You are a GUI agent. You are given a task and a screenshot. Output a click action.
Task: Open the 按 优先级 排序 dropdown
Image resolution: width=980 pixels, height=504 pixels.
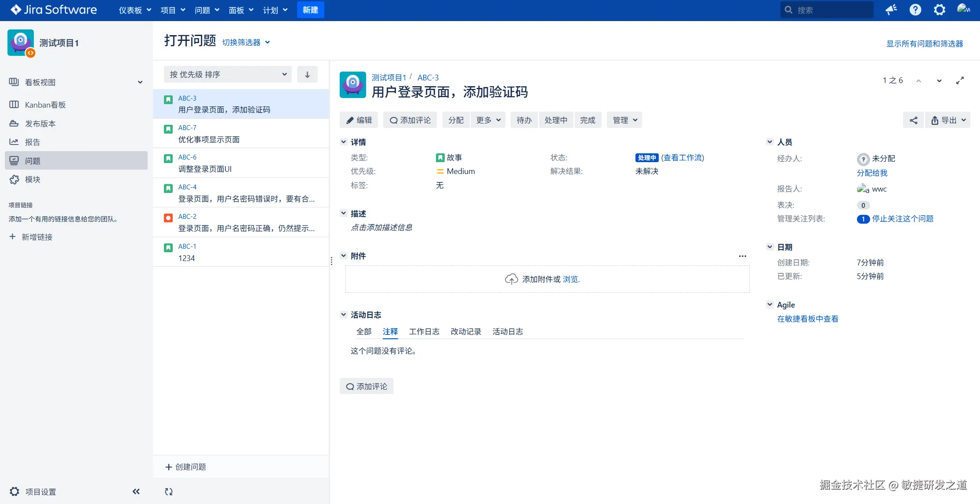click(x=228, y=75)
